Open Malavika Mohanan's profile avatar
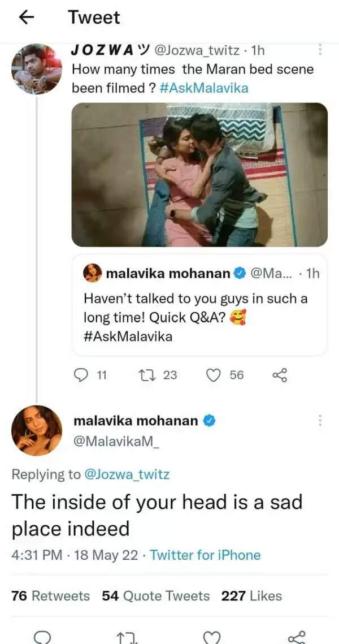Screen dimensions: 339x644 point(37,430)
